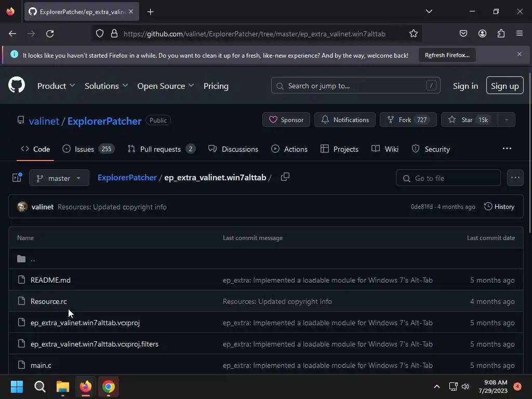Viewport: 532px width, 399px height.
Task: Expand file tree side panel icon
Action: tap(17, 178)
